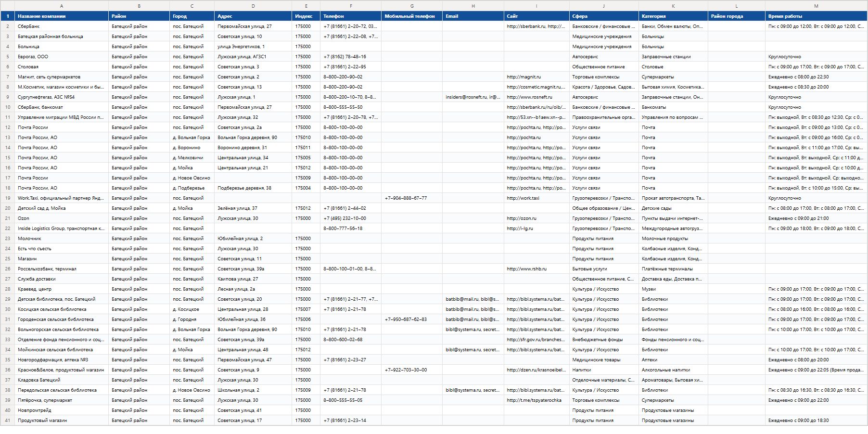This screenshot has height=434, width=868.
Task: Click the "Еврогаз, ООО" company cell
Action: point(62,57)
